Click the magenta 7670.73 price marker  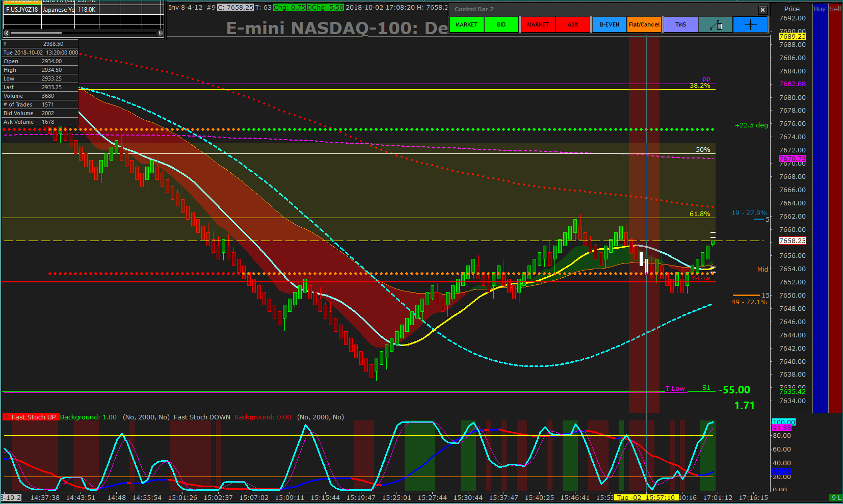[x=793, y=159]
